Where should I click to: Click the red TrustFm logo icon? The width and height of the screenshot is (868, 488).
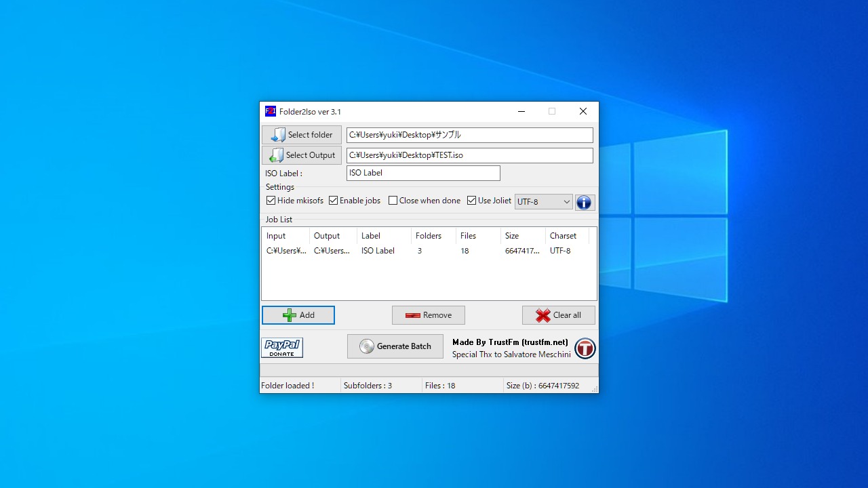point(585,348)
